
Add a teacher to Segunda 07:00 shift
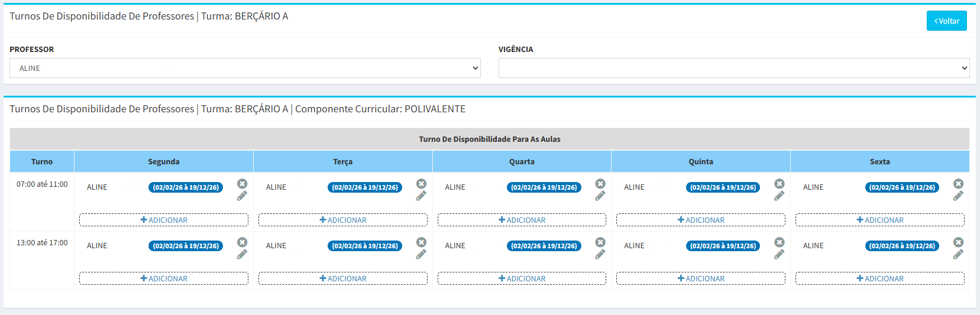coord(164,220)
